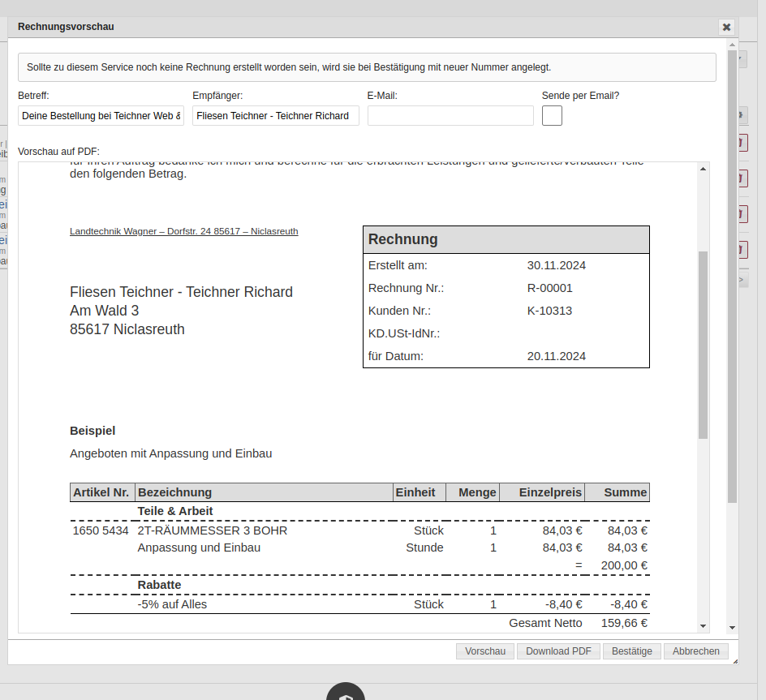Focus the Betreff subject field
This screenshot has height=700, width=766.
(101, 116)
